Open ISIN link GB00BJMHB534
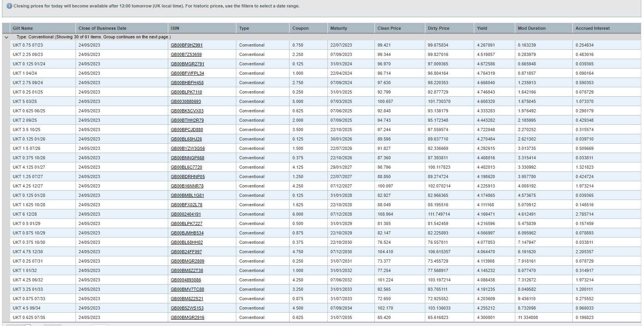644x326 pixels. click(x=187, y=233)
